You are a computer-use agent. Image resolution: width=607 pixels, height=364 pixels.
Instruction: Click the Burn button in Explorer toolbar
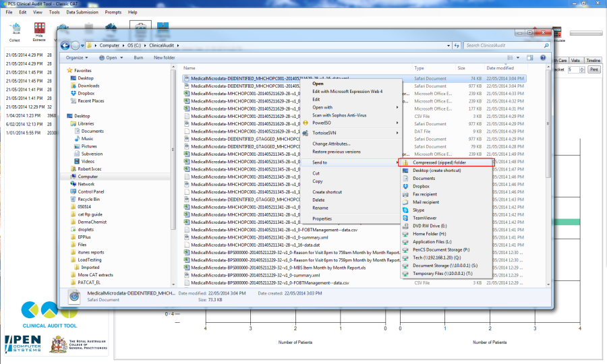(x=138, y=58)
